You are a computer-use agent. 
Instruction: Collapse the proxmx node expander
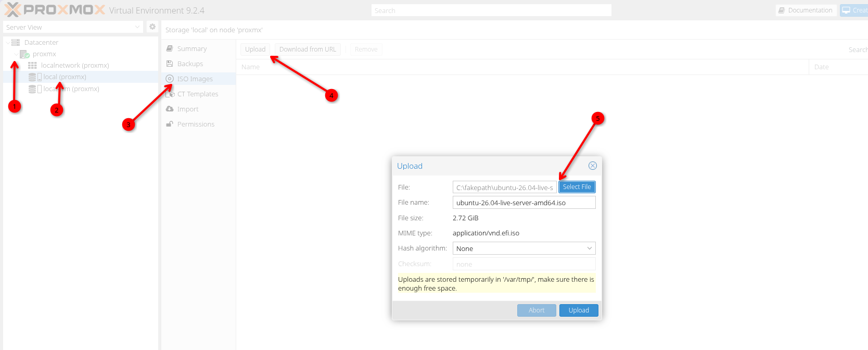(16, 54)
